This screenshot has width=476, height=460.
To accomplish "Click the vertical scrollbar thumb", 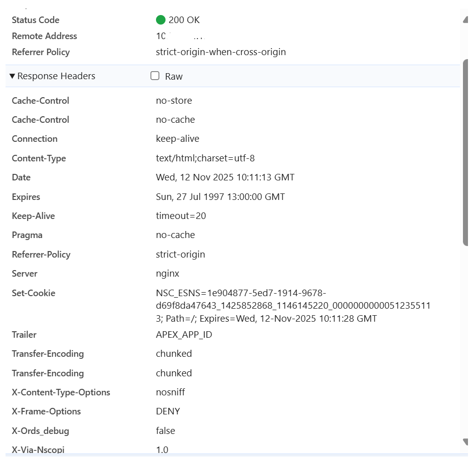I will coord(466,150).
